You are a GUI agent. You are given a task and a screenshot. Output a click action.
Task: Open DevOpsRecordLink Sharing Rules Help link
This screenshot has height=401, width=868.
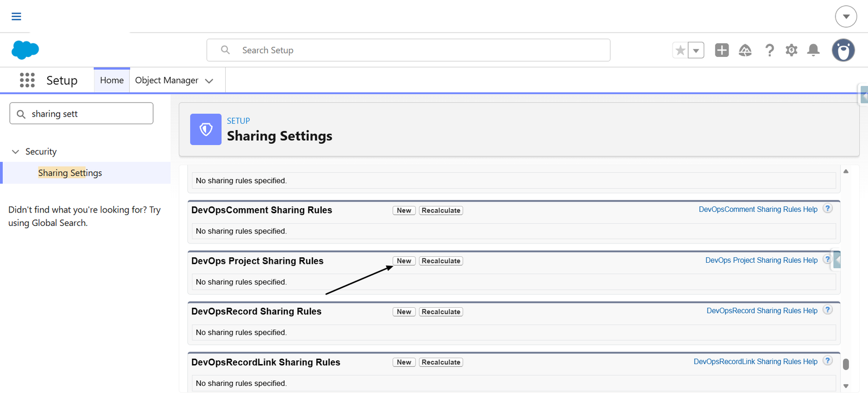[x=755, y=361]
